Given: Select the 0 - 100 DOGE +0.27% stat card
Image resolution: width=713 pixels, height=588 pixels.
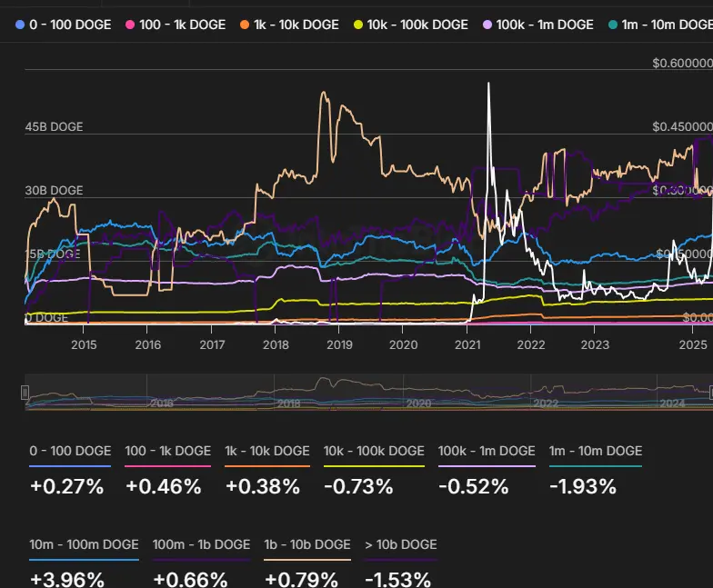Looking at the screenshot, I should point(70,470).
